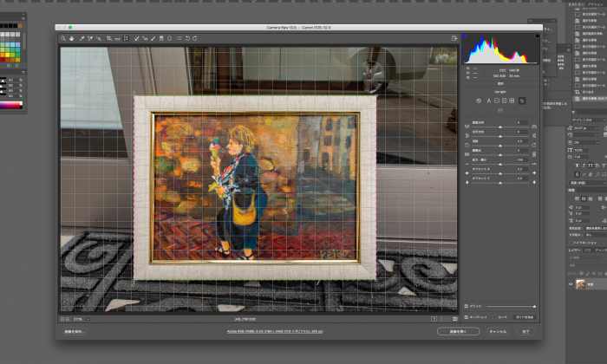This screenshot has width=607, height=364.
Task: Uncheck the グリッド grid checkbox
Action: tap(467, 306)
